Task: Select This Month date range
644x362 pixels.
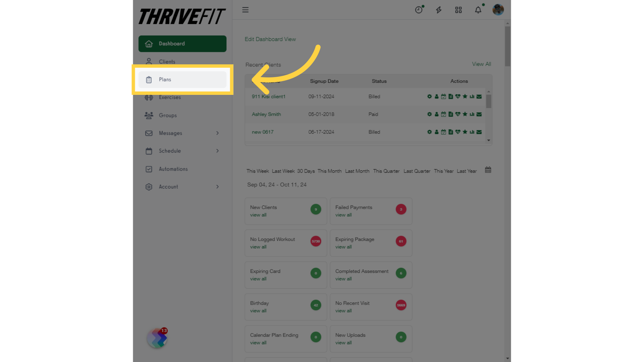Action: point(329,171)
